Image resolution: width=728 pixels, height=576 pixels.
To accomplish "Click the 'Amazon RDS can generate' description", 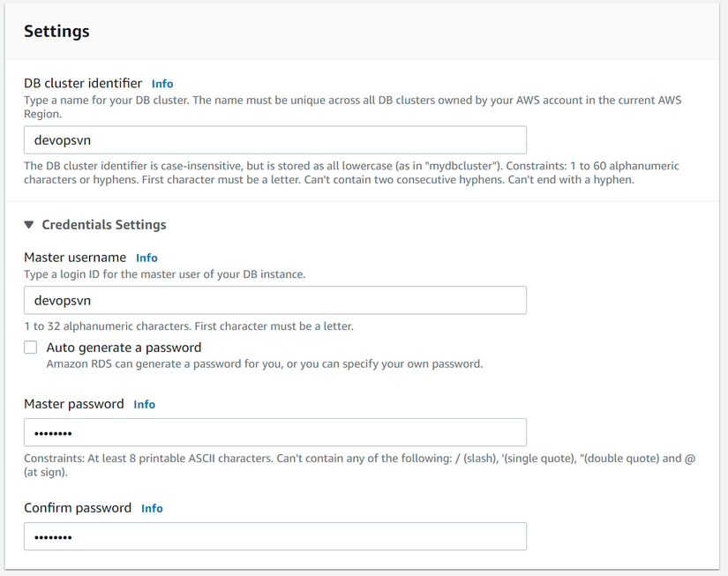I will coord(264,363).
